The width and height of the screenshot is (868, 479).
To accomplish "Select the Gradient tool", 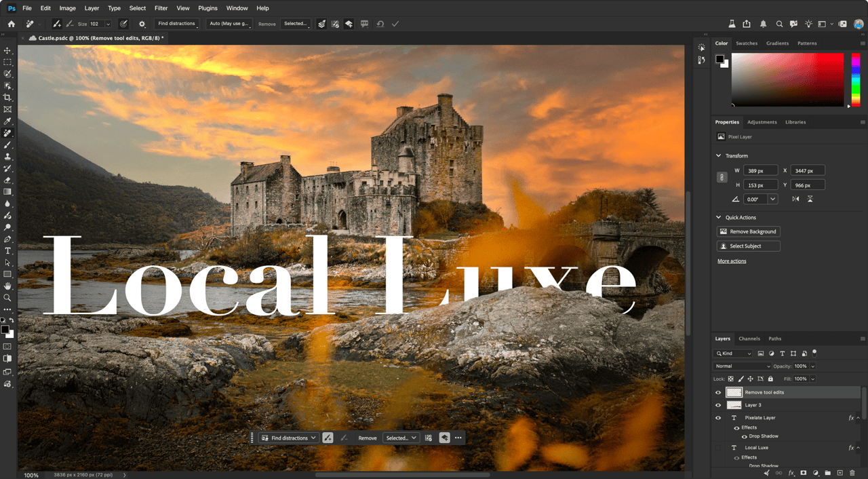I will (x=7, y=192).
